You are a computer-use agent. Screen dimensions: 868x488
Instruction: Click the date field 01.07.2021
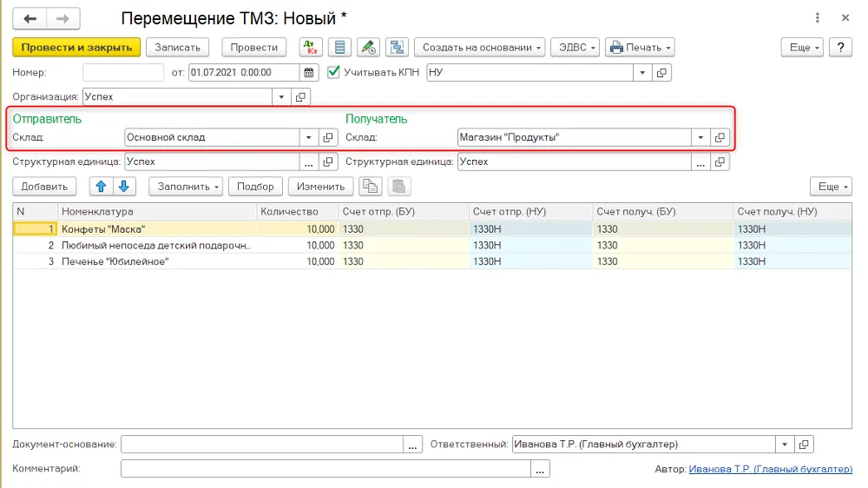tap(244, 73)
